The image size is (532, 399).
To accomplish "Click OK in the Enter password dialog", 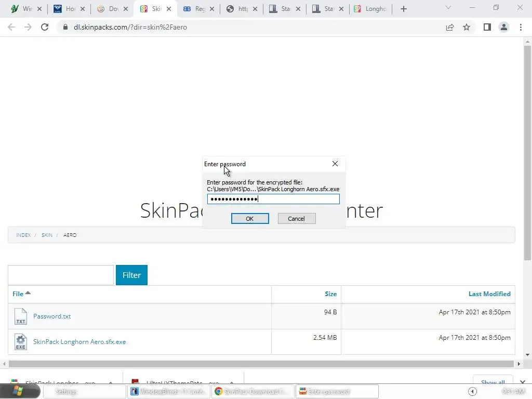I will 250,219.
